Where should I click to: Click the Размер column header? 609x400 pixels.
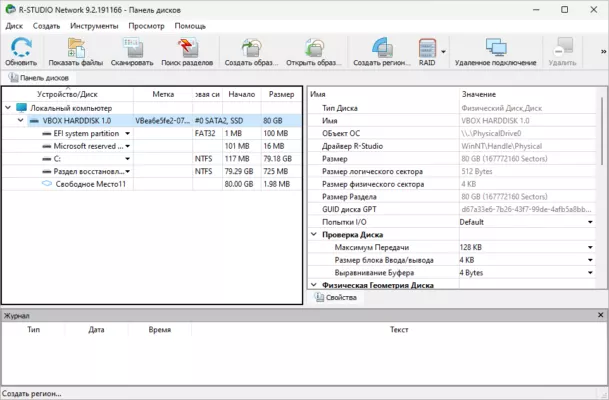(x=282, y=94)
